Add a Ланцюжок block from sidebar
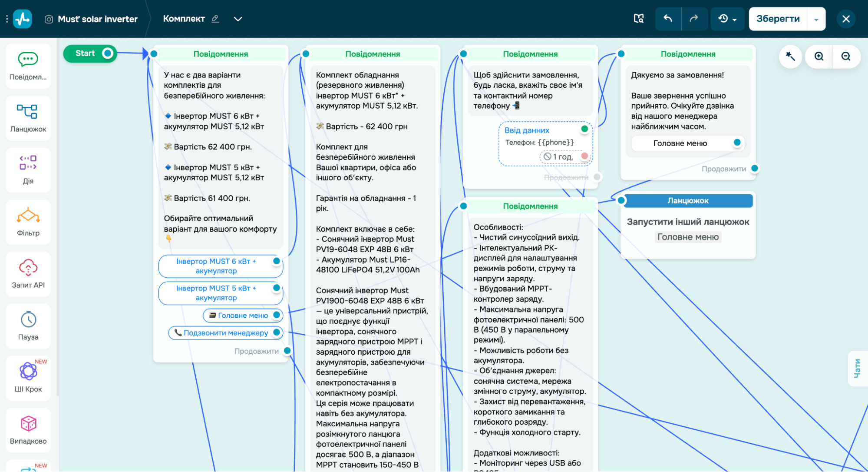Viewport: 868px width, 472px height. (x=28, y=118)
